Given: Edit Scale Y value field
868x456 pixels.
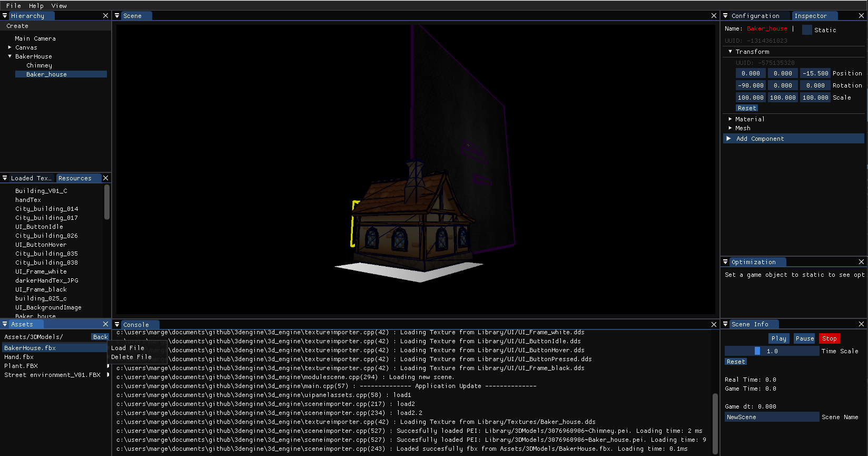Looking at the screenshot, I should pos(783,98).
